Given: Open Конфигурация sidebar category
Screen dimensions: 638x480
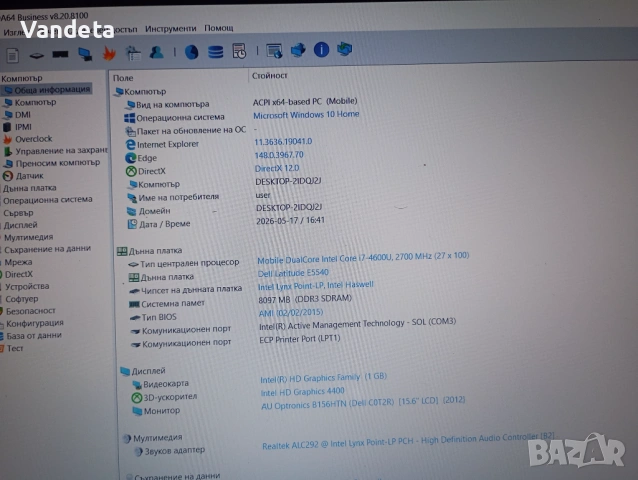Looking at the screenshot, I should tap(35, 323).
